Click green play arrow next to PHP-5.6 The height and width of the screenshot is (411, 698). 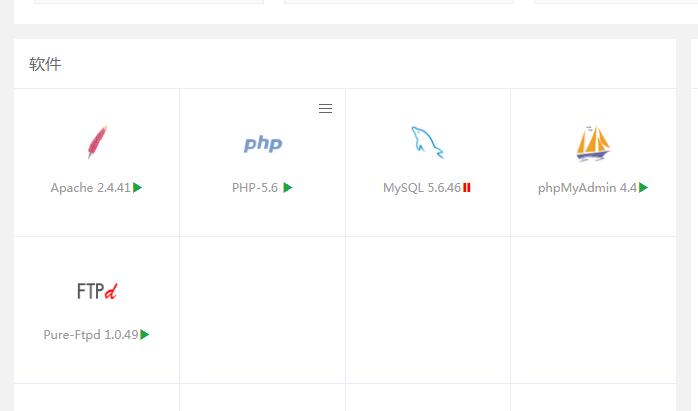coord(288,187)
